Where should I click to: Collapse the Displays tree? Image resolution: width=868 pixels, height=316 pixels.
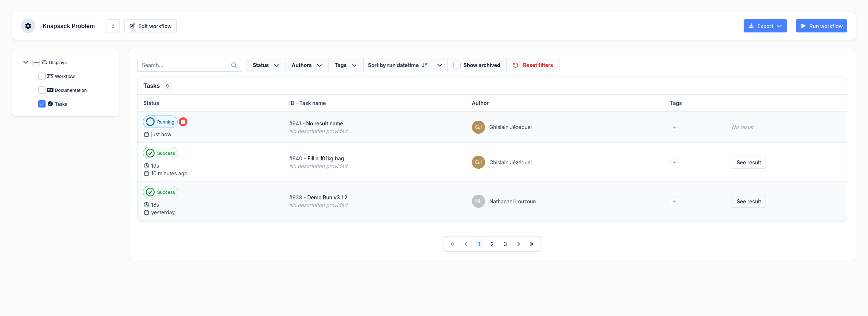26,62
